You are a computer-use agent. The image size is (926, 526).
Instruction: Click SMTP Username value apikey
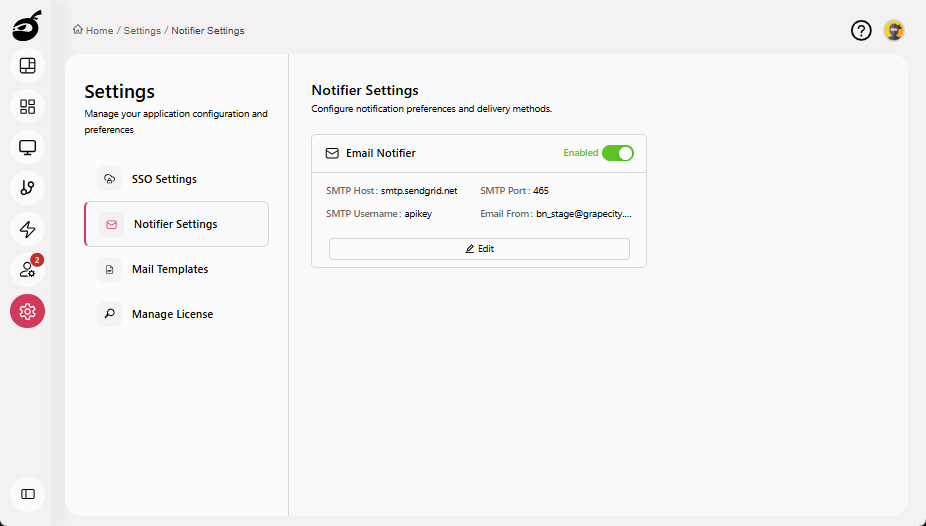pos(418,214)
